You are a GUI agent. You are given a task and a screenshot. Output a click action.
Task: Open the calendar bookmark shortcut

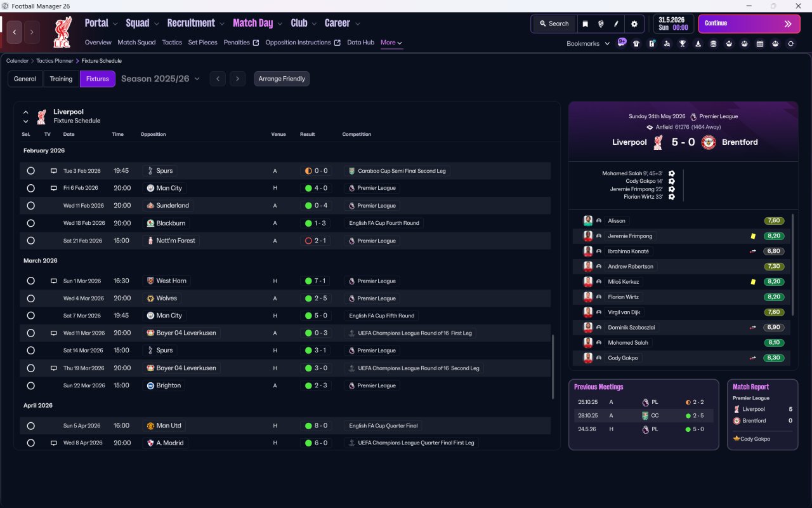[760, 44]
